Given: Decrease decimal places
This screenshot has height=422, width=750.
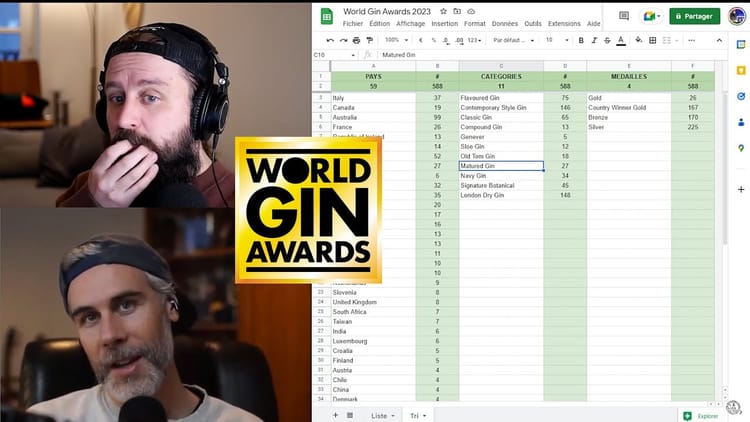Looking at the screenshot, I should [x=446, y=41].
